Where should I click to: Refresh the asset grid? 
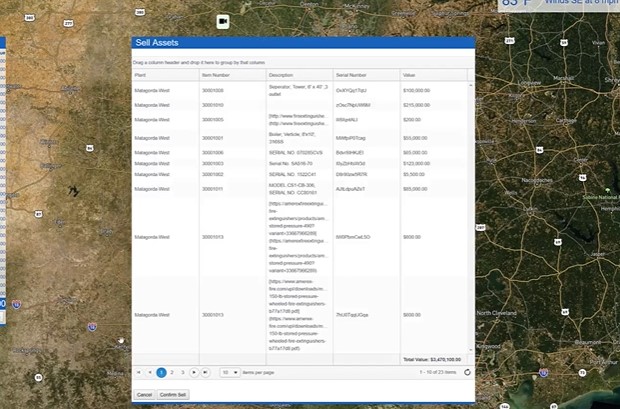[x=467, y=372]
